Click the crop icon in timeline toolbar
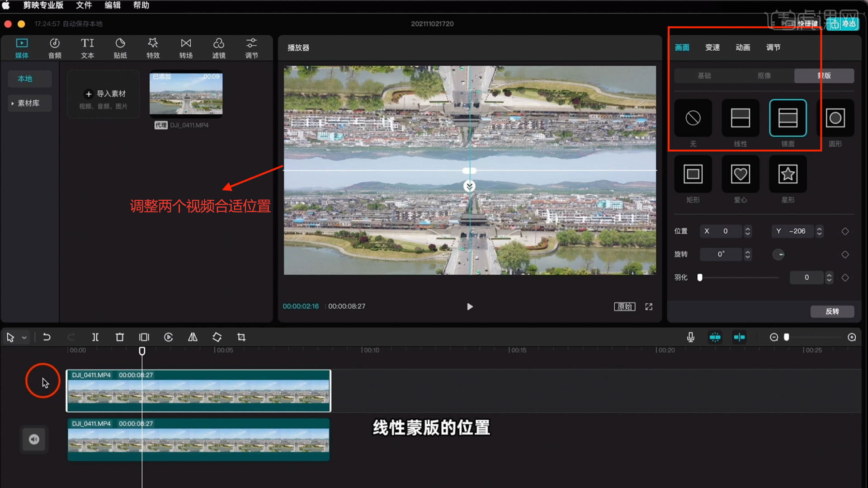This screenshot has height=488, width=868. tap(241, 337)
